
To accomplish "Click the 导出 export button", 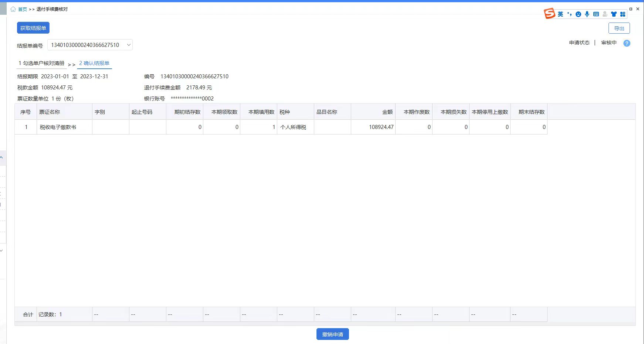I will pos(619,28).
